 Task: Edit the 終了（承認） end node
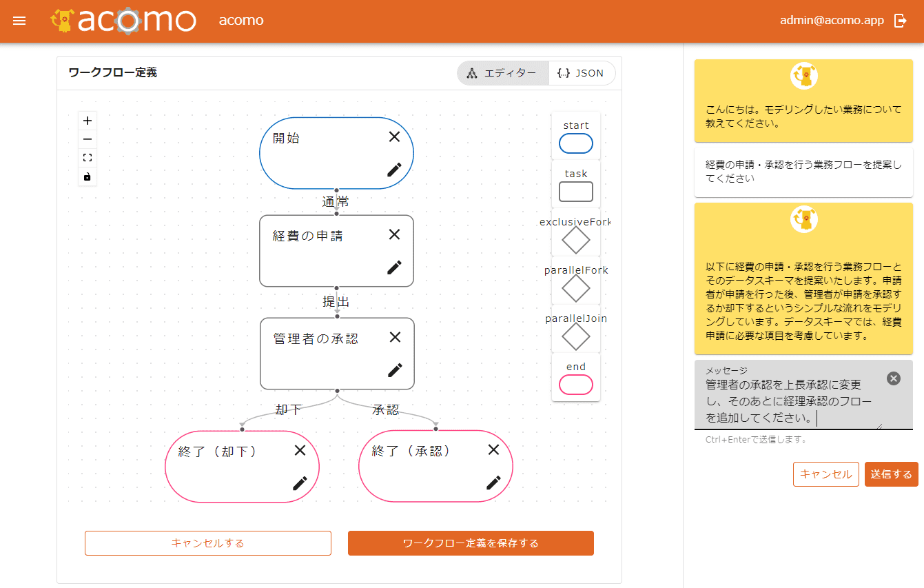point(493,482)
